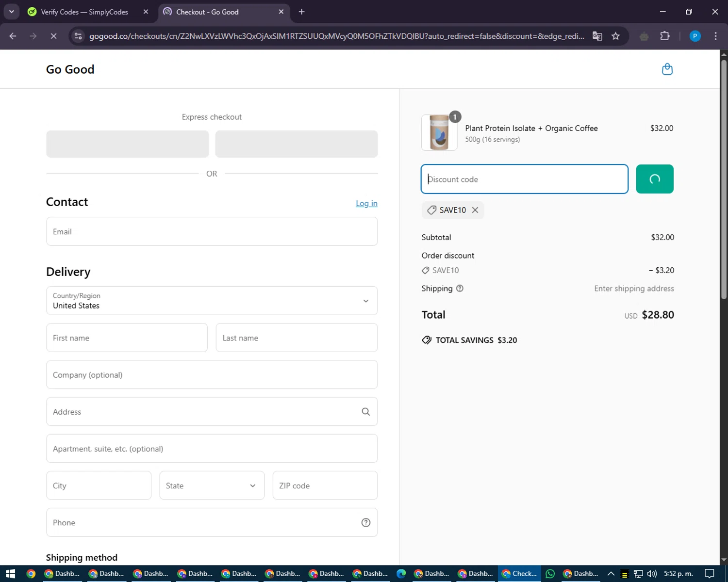Screen dimensions: 728x582
Task: Click the left express checkout button
Action: (x=128, y=144)
